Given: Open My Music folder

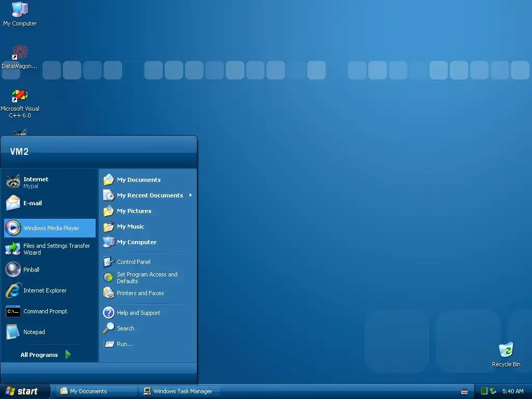Looking at the screenshot, I should (148, 227).
